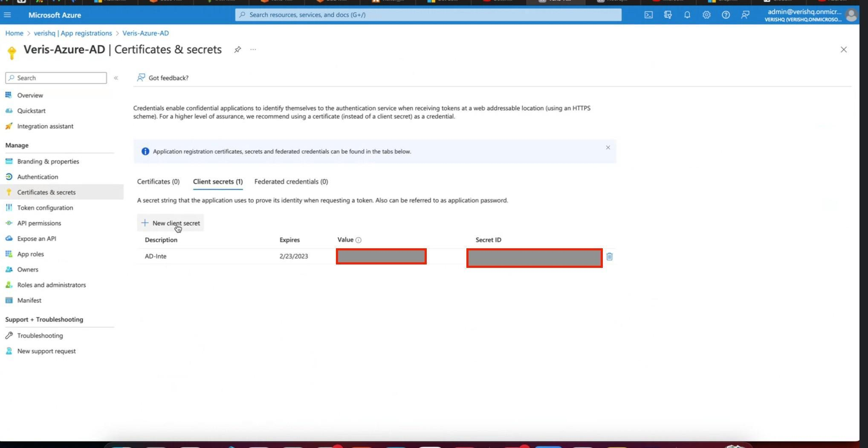Screen dimensions: 868x448
Task: Click the top search resources field
Action: [x=428, y=15]
